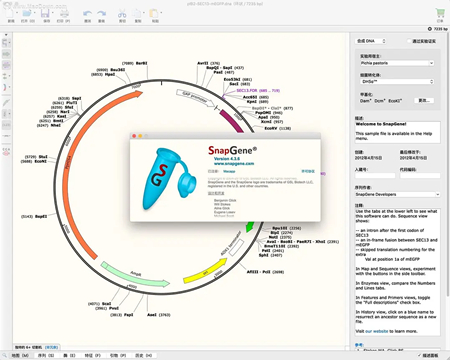Image resolution: width=450 pixels, height=360 pixels.
Task: Expand the Pichia pastoris host dropdown
Action: 397,63
